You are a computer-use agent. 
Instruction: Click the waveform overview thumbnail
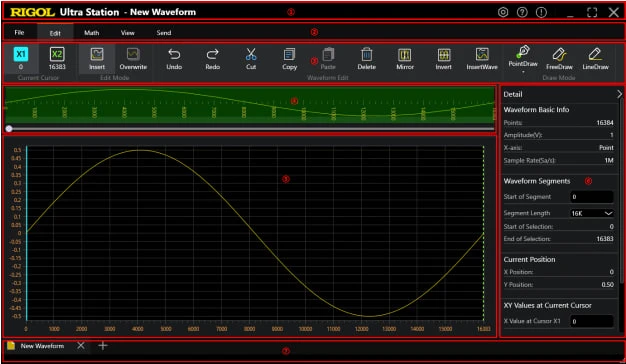click(250, 105)
